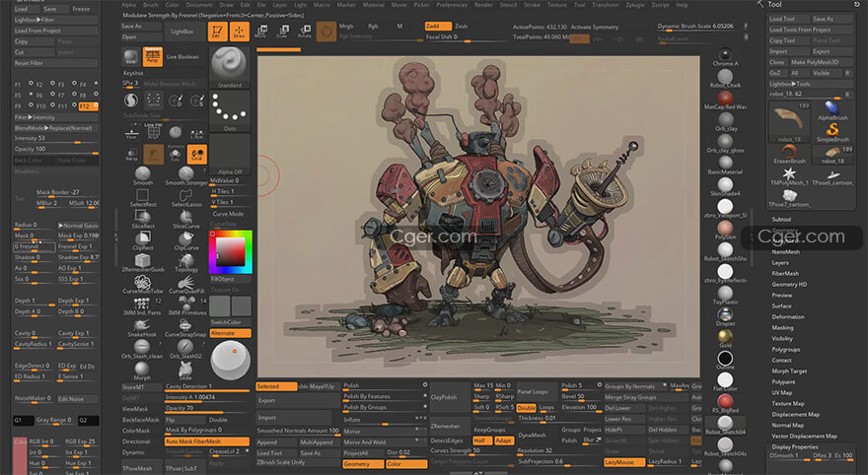Select the EraserBrush tool
The width and height of the screenshot is (868, 475).
(x=789, y=155)
